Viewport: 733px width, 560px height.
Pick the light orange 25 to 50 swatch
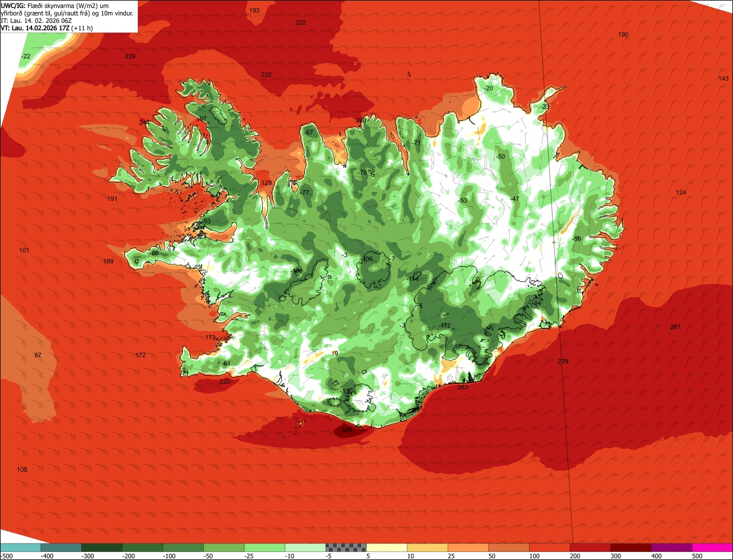tap(467, 547)
